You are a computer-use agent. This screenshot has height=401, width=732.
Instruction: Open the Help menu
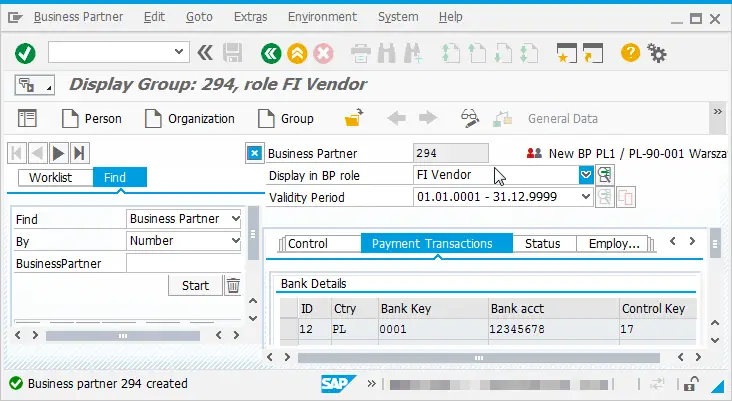[450, 17]
